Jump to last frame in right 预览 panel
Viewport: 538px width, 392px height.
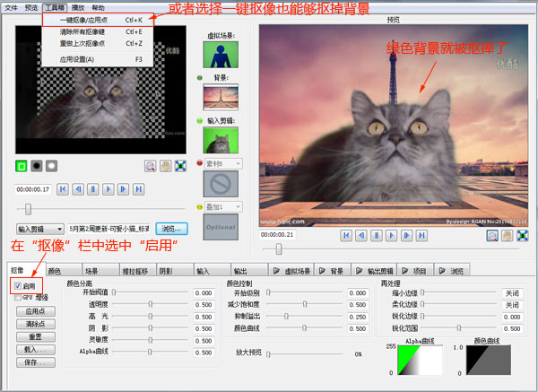point(421,236)
